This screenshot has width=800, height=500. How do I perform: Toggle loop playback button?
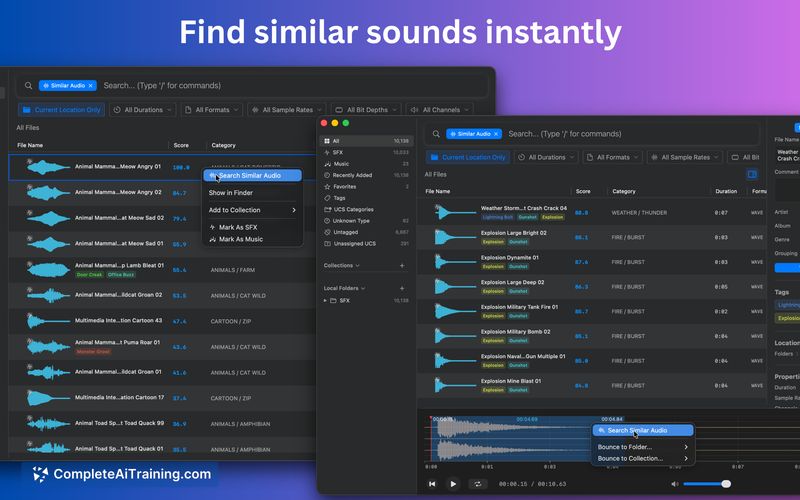[478, 484]
